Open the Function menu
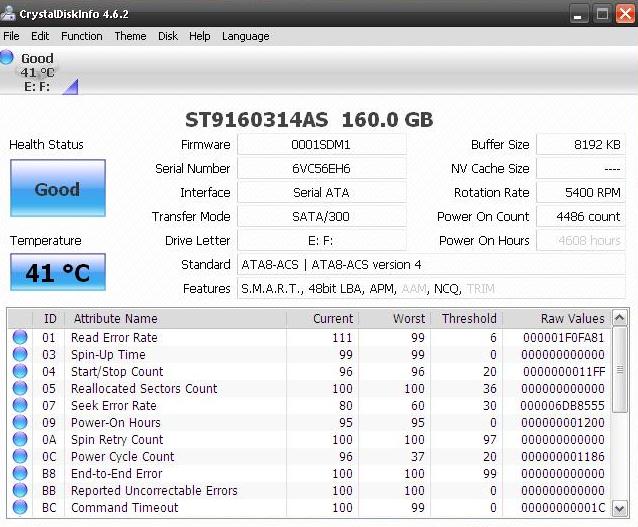This screenshot has height=527, width=638. pos(82,36)
